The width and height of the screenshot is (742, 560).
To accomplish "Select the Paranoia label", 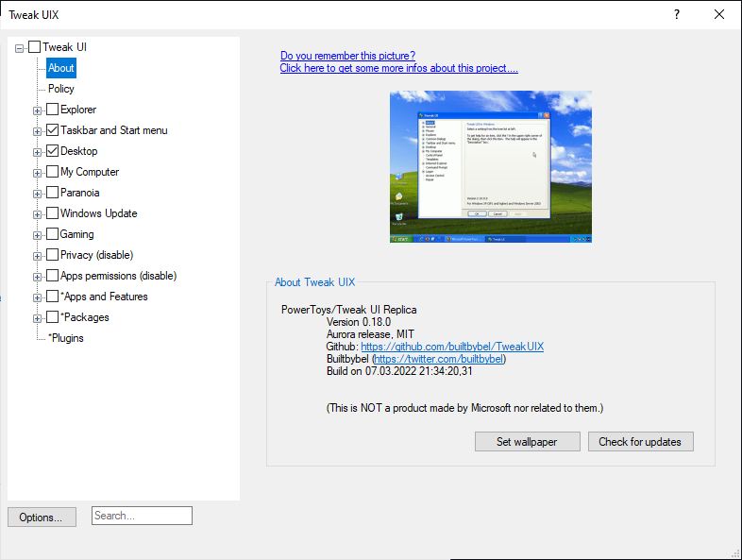I will click(80, 194).
